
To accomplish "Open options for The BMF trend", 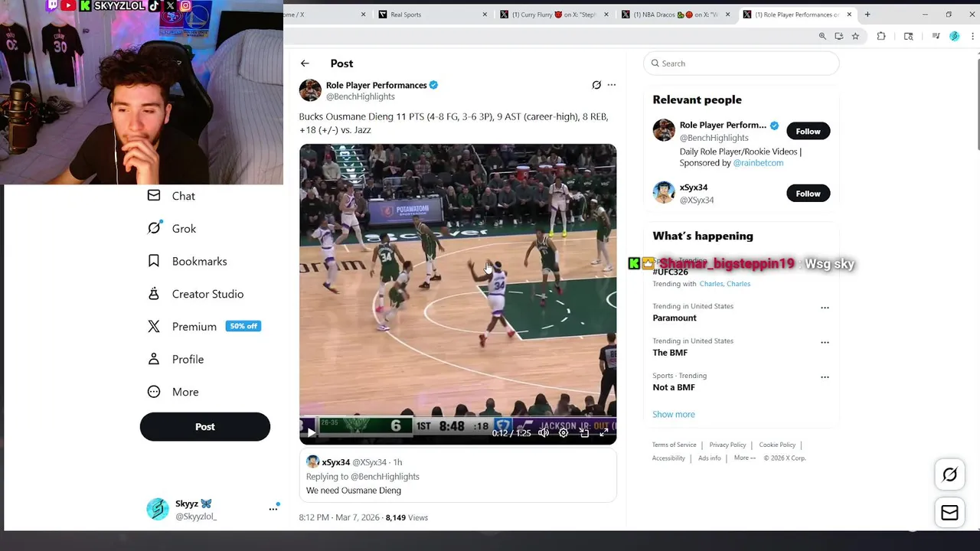I will pyautogui.click(x=825, y=342).
